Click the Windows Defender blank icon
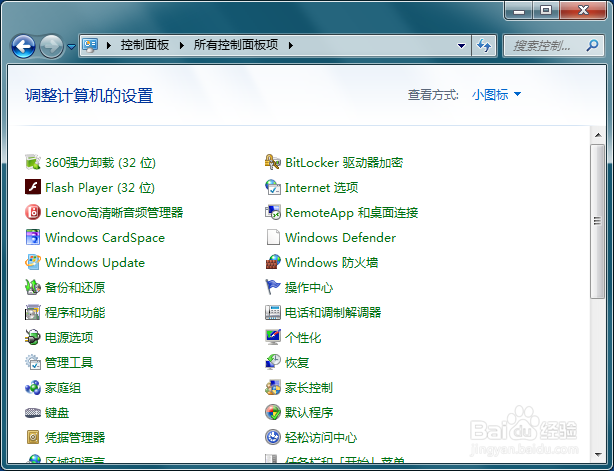This screenshot has width=614, height=471. coord(273,238)
